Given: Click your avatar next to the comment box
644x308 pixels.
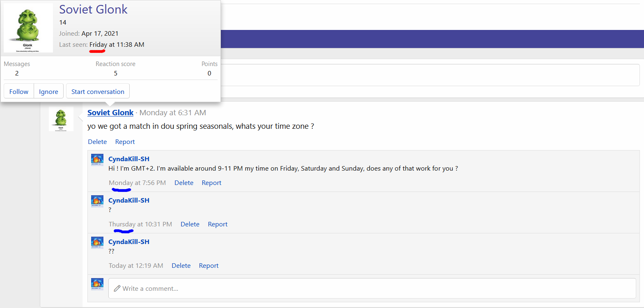Looking at the screenshot, I should click(x=97, y=284).
